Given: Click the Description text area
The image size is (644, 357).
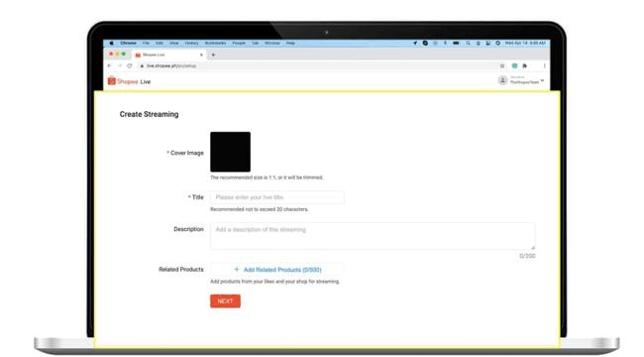Looking at the screenshot, I should click(373, 236).
